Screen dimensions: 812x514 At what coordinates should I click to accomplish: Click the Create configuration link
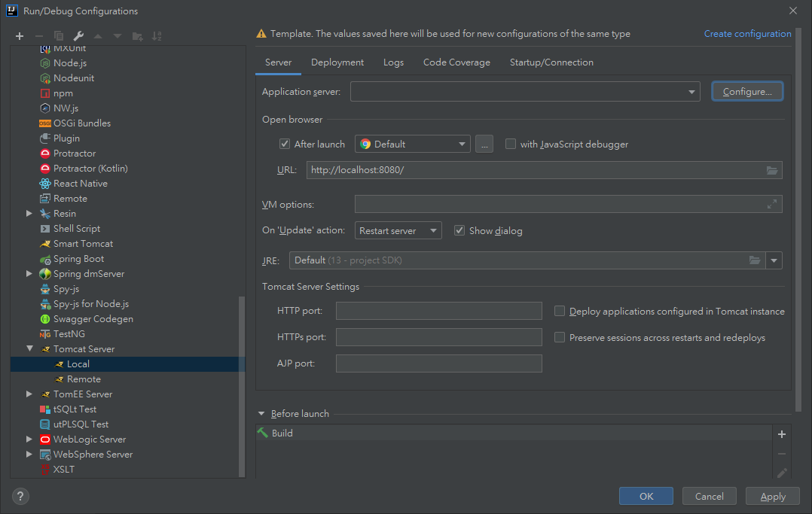747,34
